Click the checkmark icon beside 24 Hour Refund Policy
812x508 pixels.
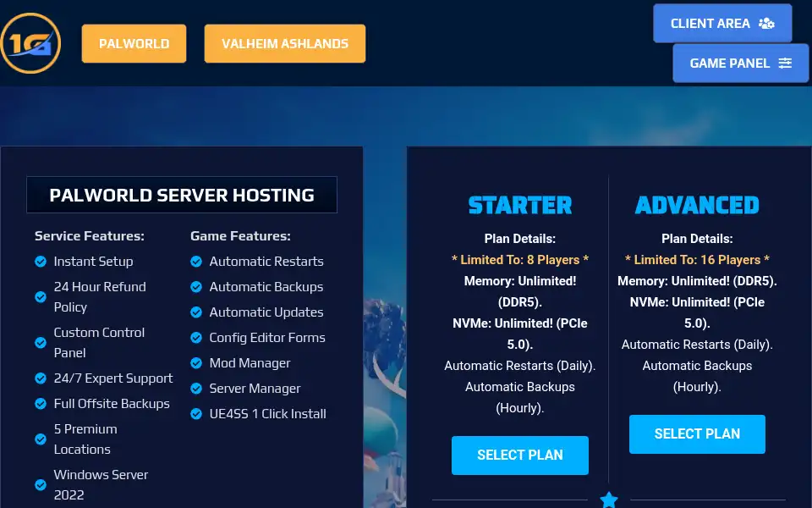(41, 297)
